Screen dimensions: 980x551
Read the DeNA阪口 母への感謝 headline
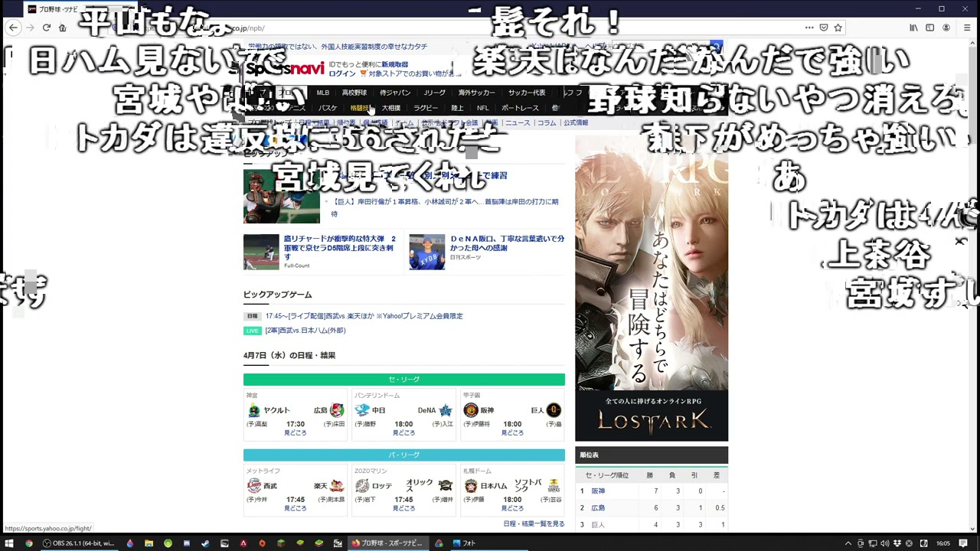coord(507,243)
